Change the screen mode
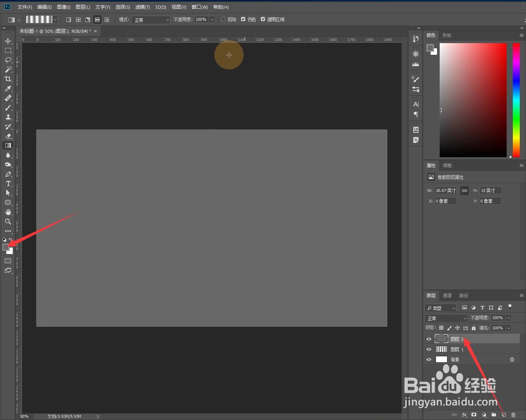 tap(8, 270)
